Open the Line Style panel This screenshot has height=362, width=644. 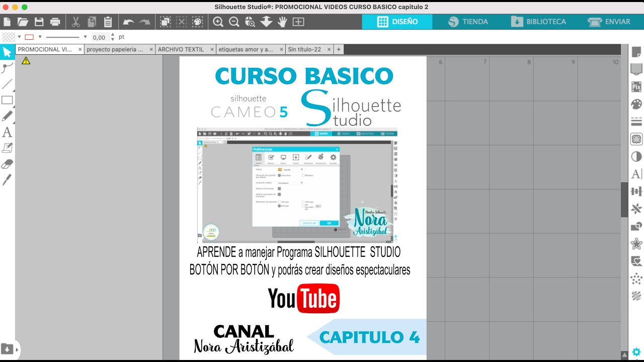tap(636, 121)
